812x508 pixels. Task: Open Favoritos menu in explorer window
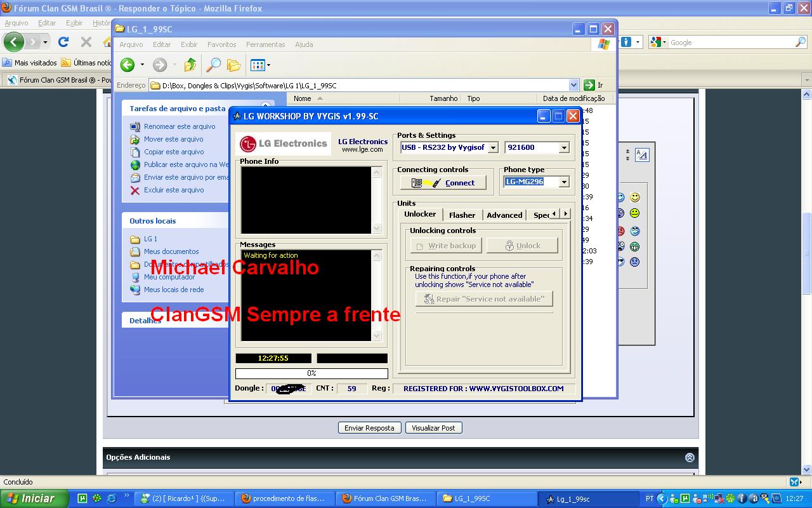(x=221, y=44)
